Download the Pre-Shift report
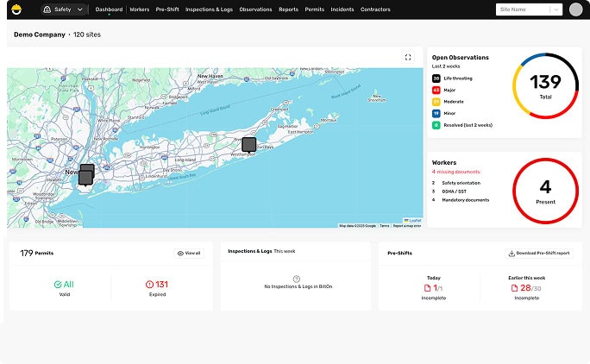Image resolution: width=590 pixels, height=364 pixels. (x=538, y=253)
